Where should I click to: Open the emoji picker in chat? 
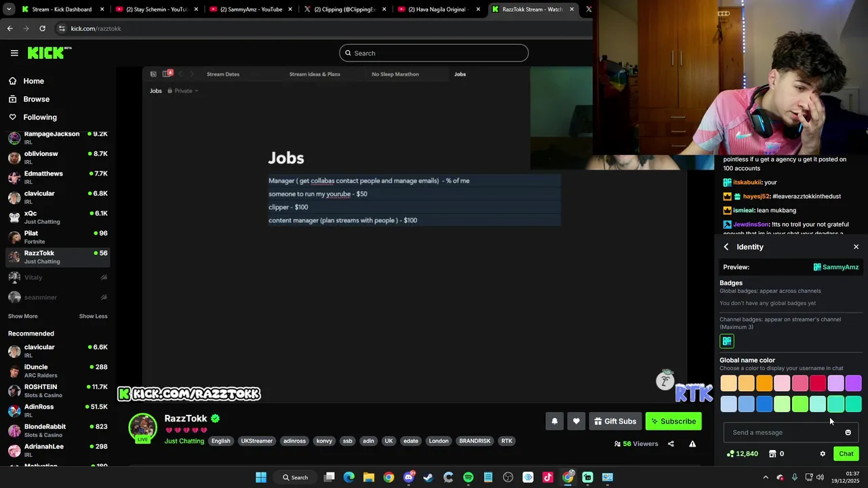point(848,432)
